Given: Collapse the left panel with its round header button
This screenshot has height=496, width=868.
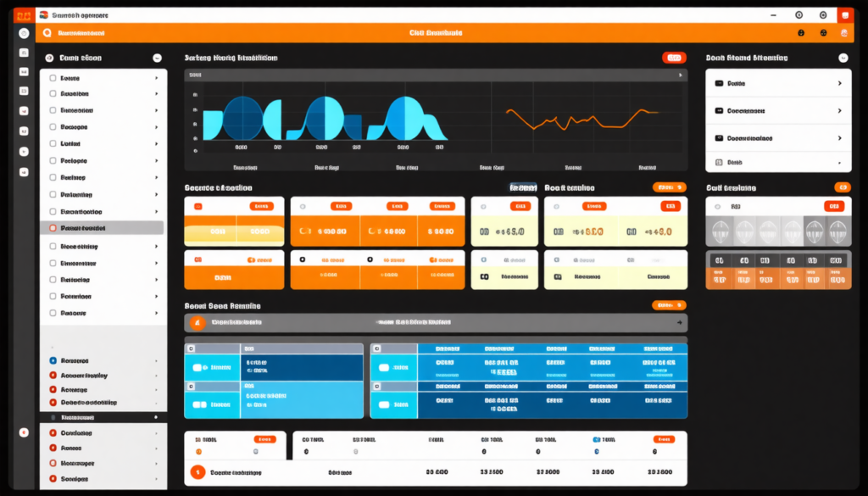Looking at the screenshot, I should click(x=157, y=58).
